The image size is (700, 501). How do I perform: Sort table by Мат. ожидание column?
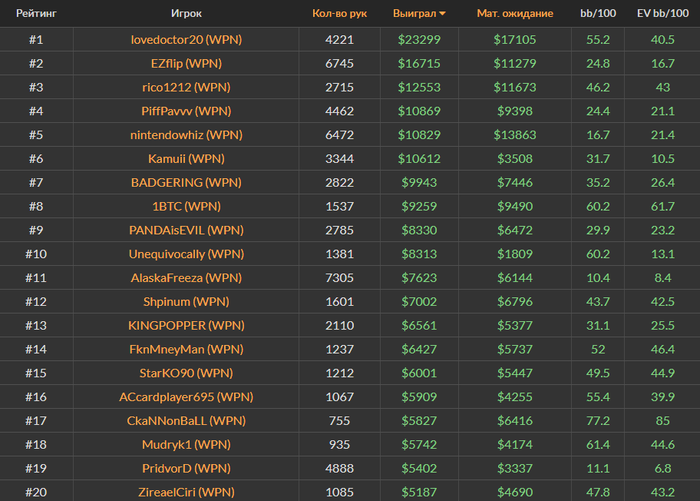[x=515, y=14]
